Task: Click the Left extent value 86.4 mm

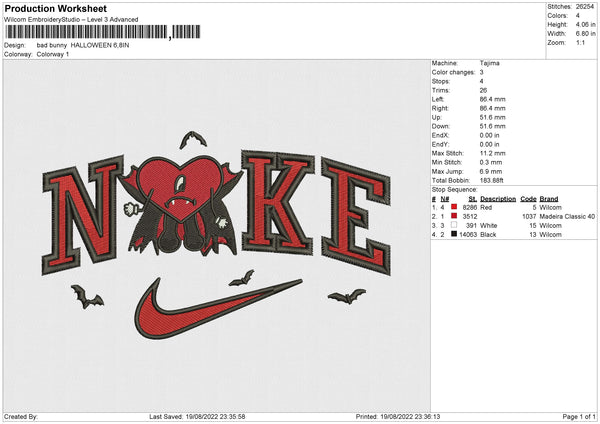Action: tap(492, 99)
